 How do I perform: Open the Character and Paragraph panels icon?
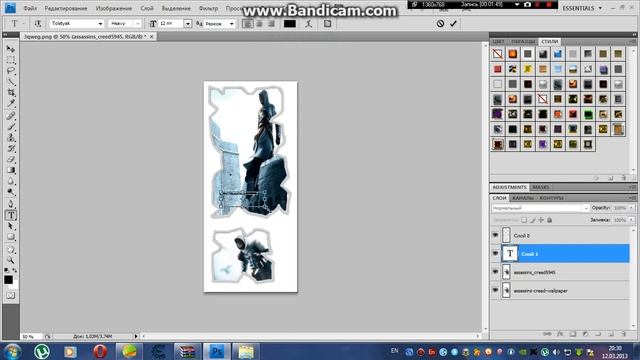327,24
